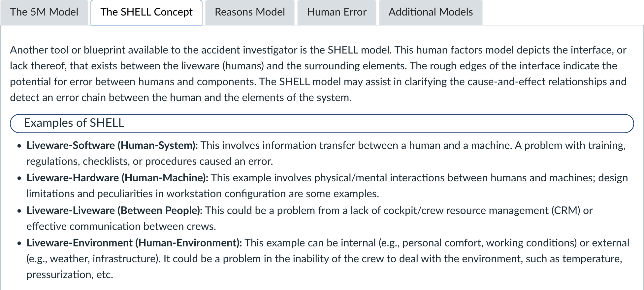The image size is (644, 290).
Task: Click the Examples of SHELL heading box
Action: click(322, 123)
